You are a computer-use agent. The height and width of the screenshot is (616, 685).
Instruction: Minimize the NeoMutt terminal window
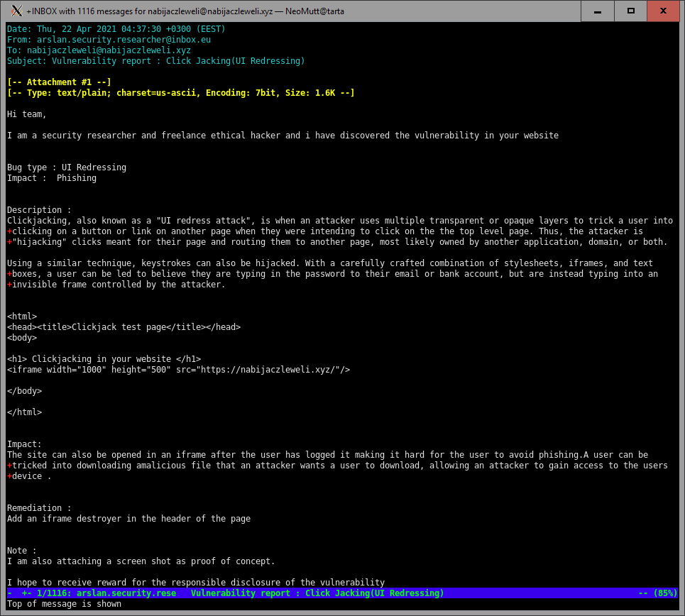pyautogui.click(x=596, y=11)
